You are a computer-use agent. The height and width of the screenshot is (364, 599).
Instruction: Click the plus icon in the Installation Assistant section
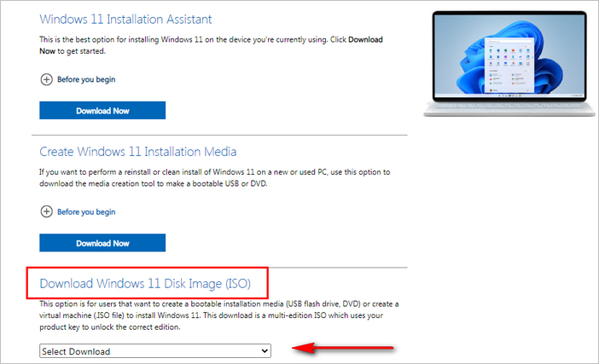(x=47, y=79)
